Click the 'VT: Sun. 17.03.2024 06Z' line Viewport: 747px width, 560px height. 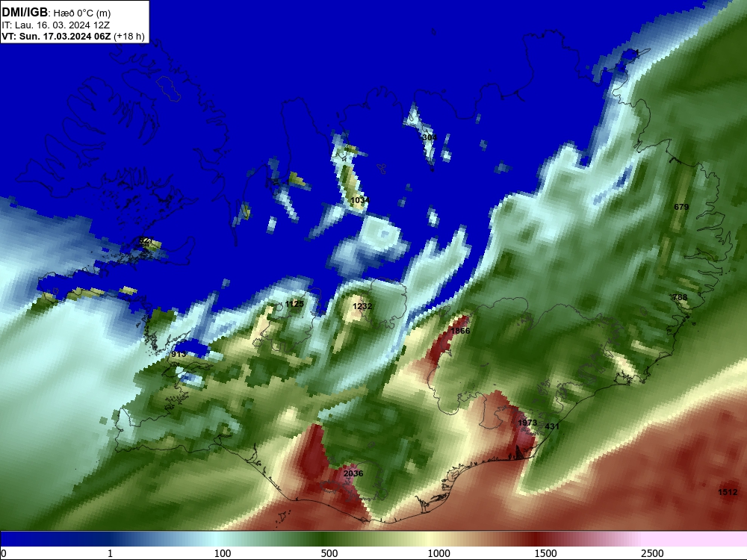[x=58, y=36]
